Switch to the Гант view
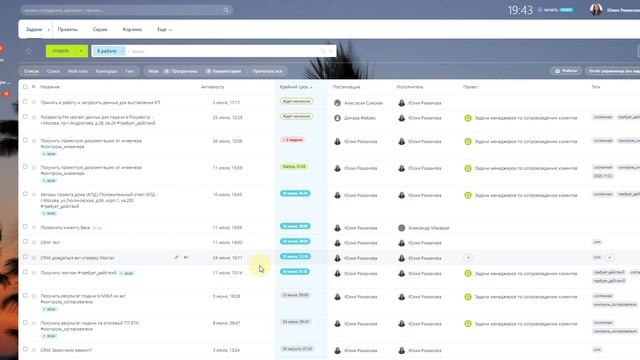The image size is (640, 360). click(129, 71)
